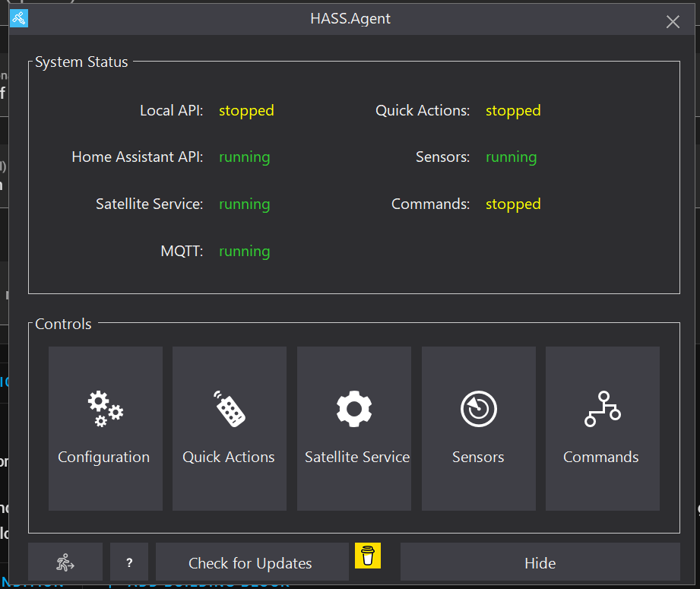Click the Sensors running status value
The height and width of the screenshot is (589, 700).
click(x=512, y=157)
